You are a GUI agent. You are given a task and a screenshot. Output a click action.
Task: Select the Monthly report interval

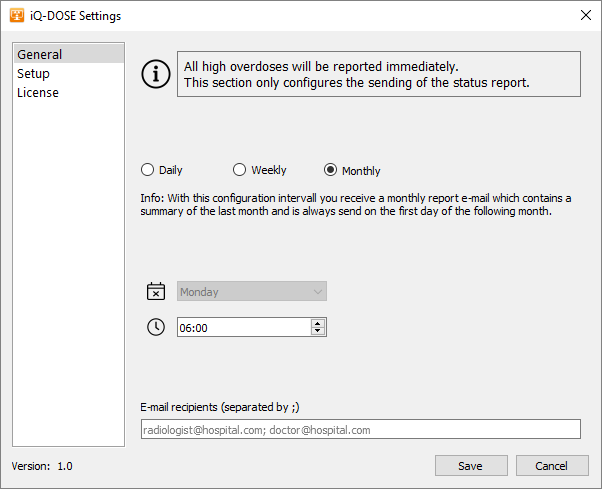(330, 170)
